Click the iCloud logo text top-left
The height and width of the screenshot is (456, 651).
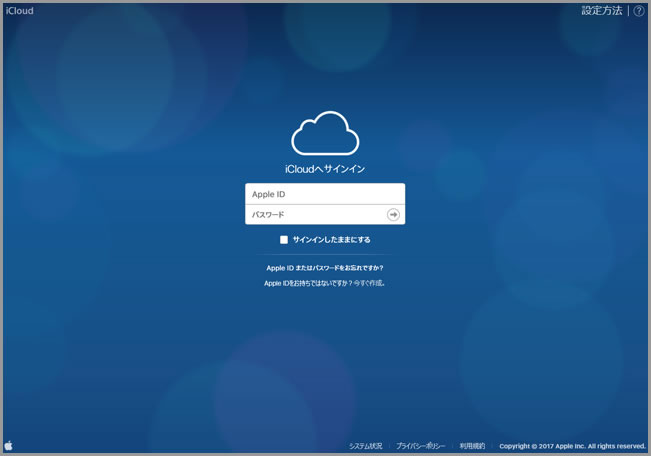(20, 11)
